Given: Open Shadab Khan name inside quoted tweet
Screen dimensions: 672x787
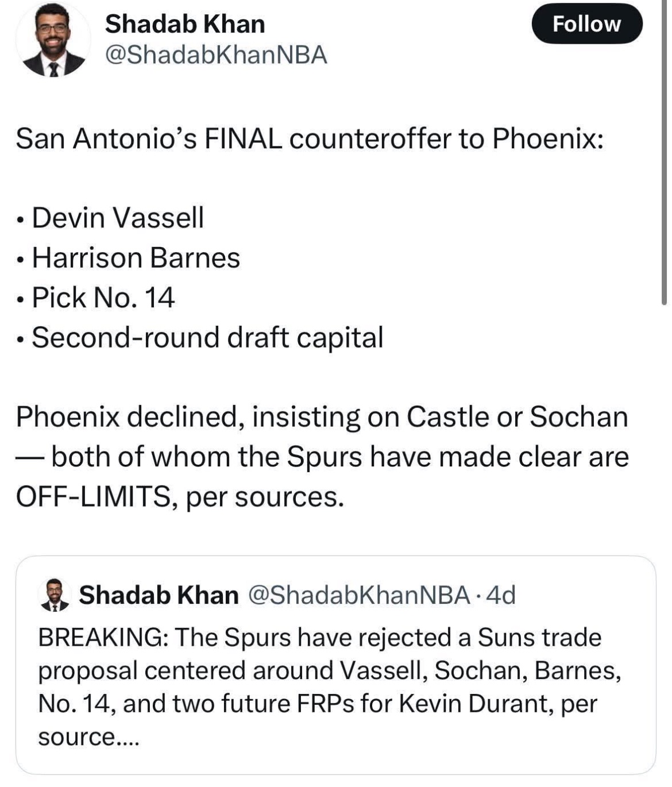Looking at the screenshot, I should click(x=159, y=595).
